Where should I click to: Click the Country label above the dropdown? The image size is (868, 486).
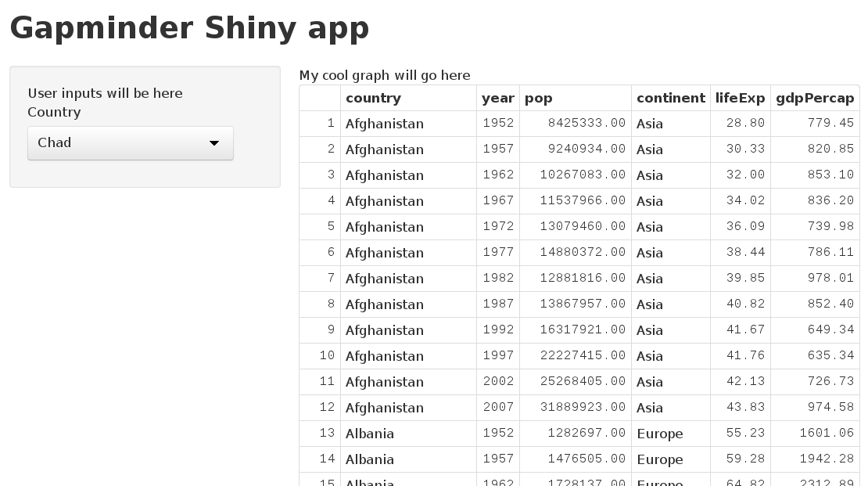(54, 112)
